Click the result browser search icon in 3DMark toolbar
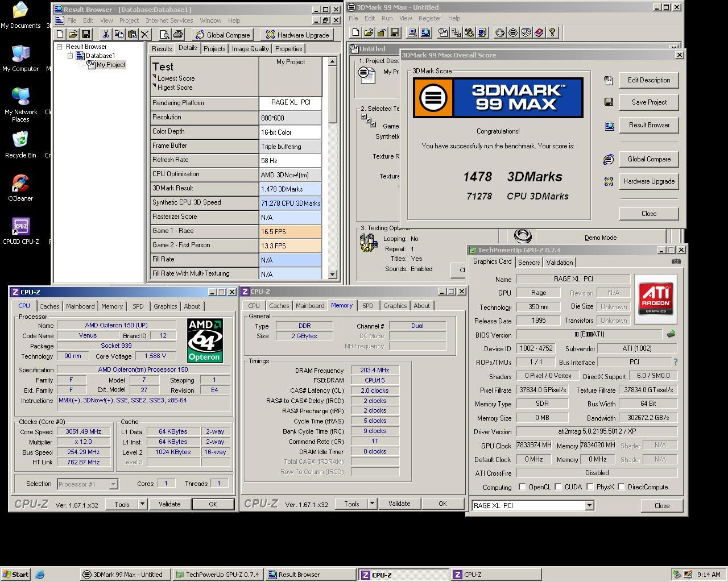 click(x=426, y=32)
